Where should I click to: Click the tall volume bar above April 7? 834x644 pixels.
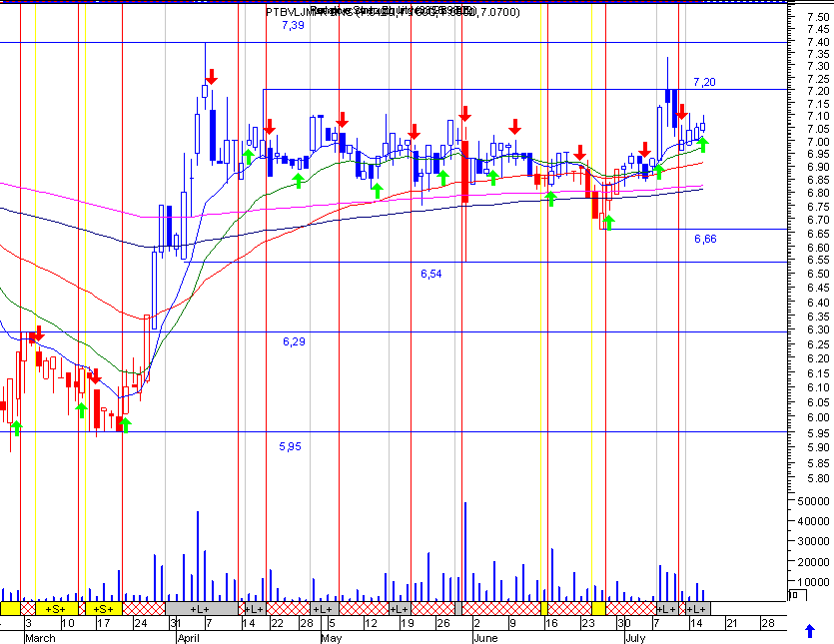[x=198, y=556]
